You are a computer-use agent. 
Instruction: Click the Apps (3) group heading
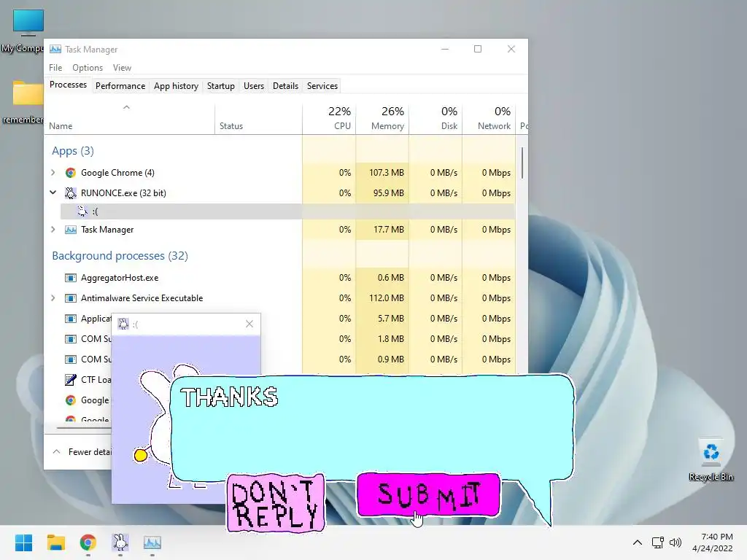tap(73, 151)
